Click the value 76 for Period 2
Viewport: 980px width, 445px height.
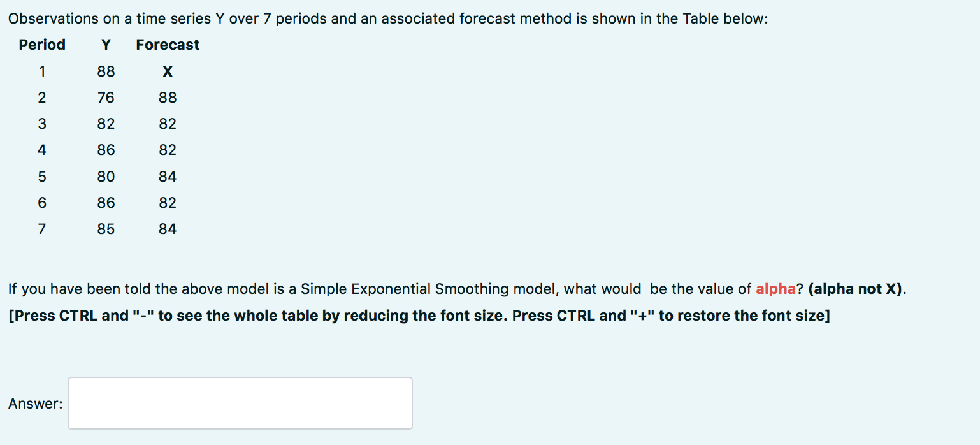point(106,98)
